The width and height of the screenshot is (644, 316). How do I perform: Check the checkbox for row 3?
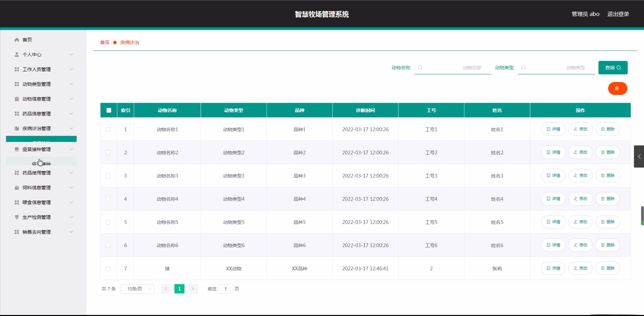(108, 176)
